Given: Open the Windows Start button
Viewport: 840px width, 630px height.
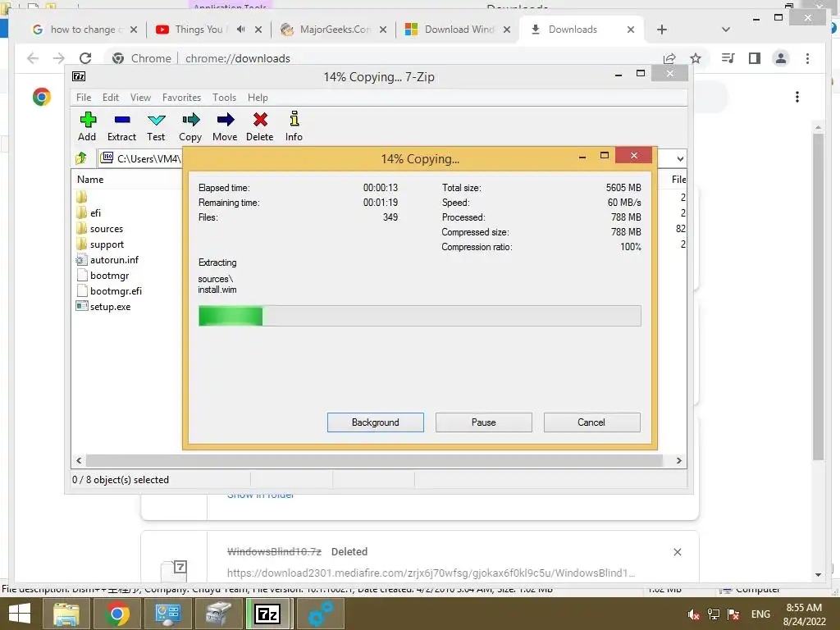Looking at the screenshot, I should point(20,614).
